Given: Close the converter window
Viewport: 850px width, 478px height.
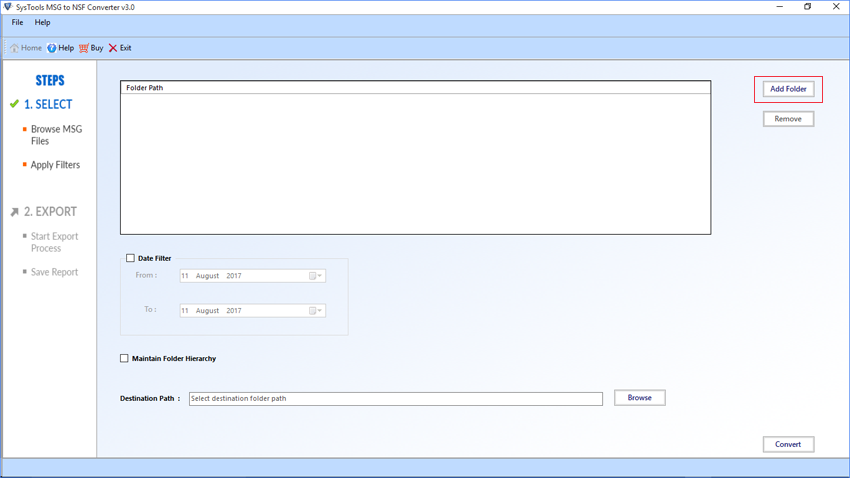Looking at the screenshot, I should point(836,7).
